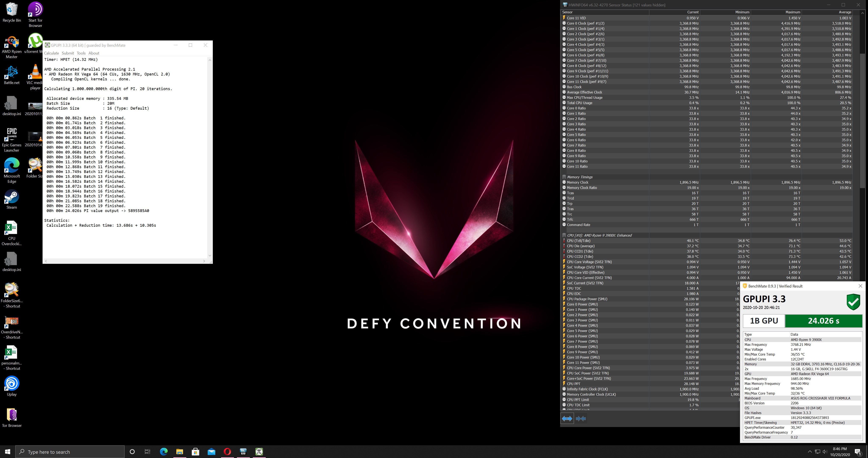868x458 pixels.
Task: Open volume control in system tray
Action: coord(825,452)
